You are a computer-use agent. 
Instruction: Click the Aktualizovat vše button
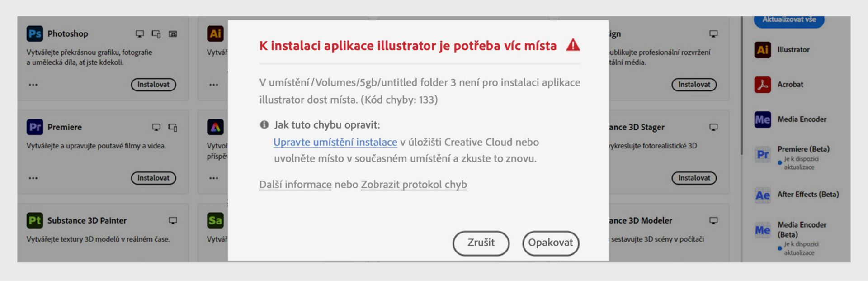point(789,20)
